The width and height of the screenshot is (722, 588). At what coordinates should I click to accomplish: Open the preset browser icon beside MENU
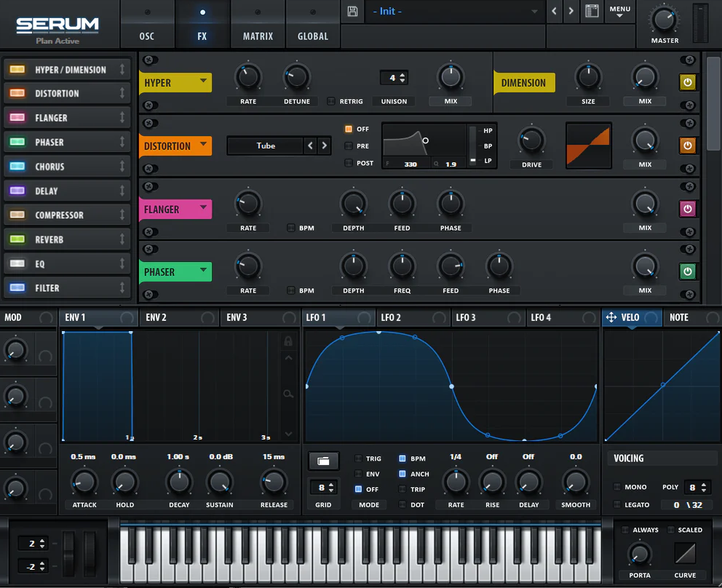pos(592,12)
